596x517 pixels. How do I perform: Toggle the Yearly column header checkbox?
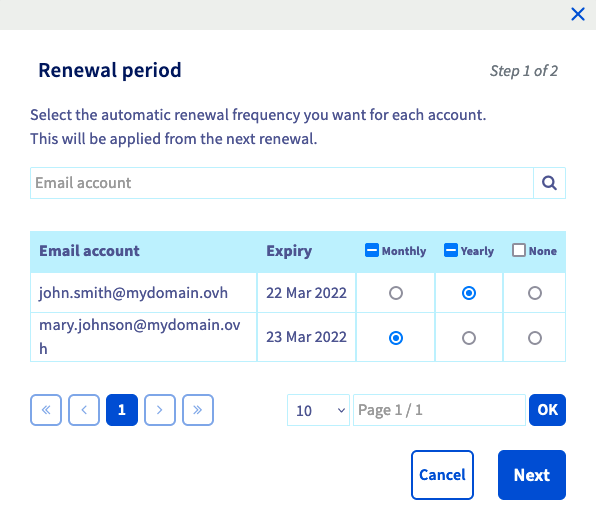(451, 251)
